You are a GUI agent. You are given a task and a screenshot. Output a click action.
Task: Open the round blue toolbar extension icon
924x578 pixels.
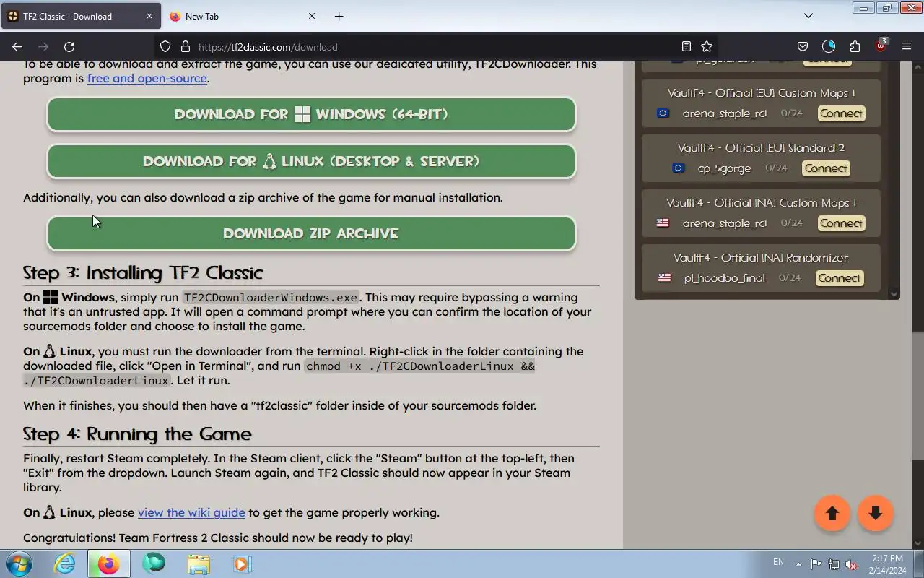(x=829, y=47)
